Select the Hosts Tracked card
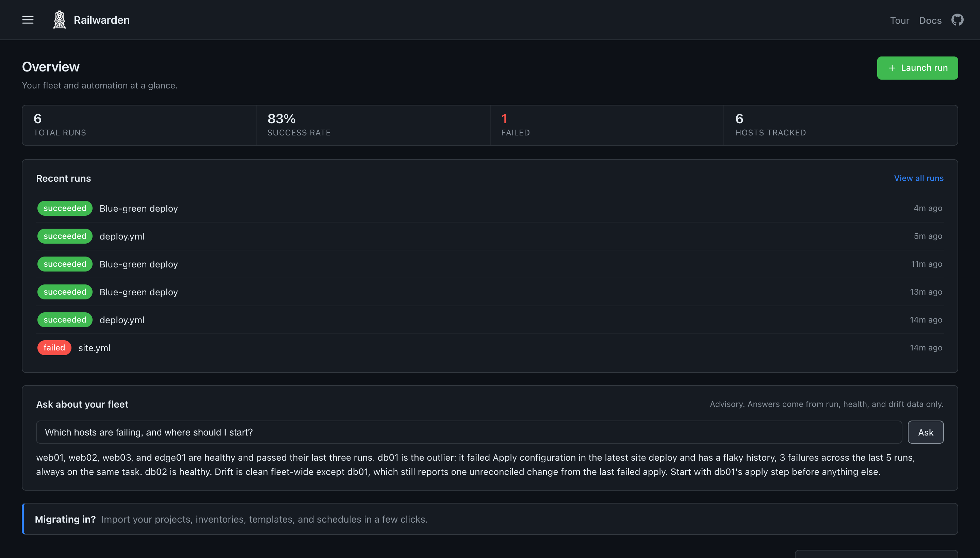This screenshot has width=980, height=558. (840, 125)
